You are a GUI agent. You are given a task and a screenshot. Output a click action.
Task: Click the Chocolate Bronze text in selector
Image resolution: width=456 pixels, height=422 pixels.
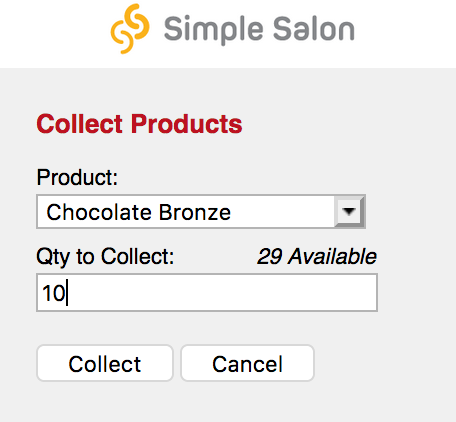pos(139,212)
